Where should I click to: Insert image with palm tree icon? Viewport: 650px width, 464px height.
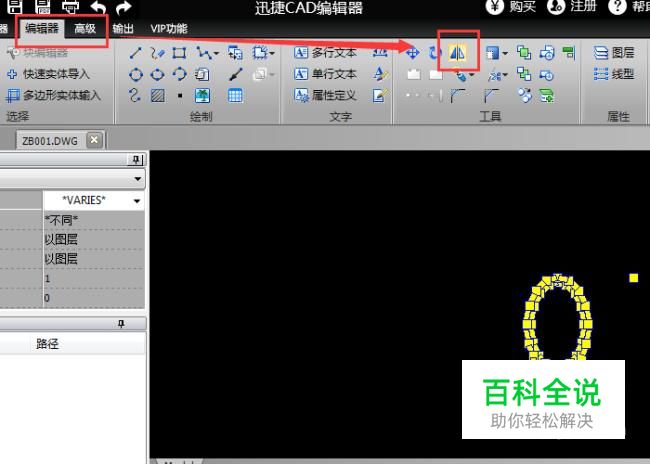[x=202, y=96]
